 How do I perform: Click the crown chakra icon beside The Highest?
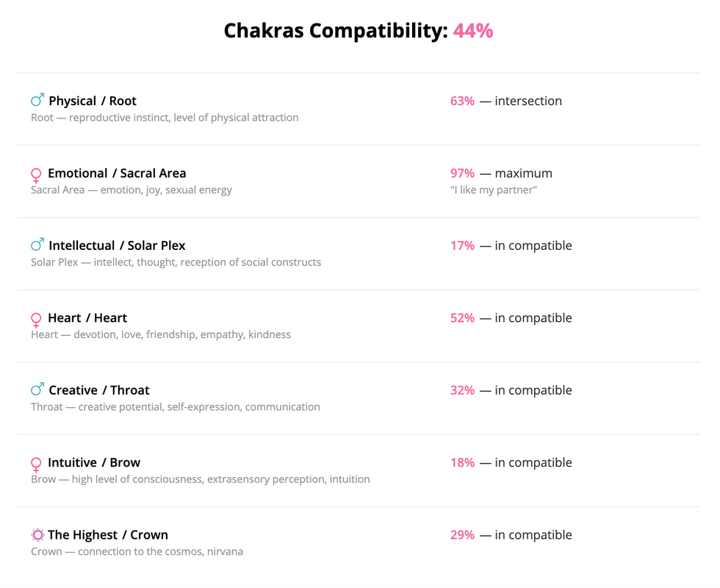pyautogui.click(x=37, y=535)
